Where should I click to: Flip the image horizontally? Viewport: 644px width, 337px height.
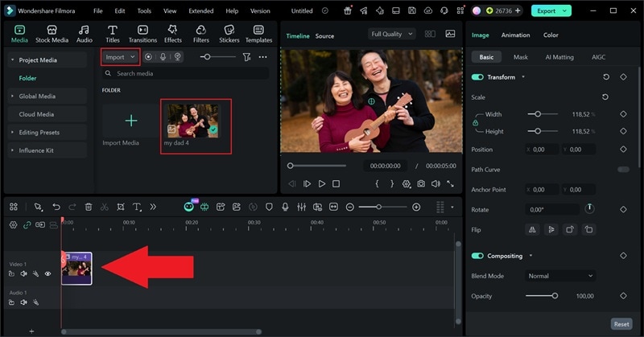point(532,229)
